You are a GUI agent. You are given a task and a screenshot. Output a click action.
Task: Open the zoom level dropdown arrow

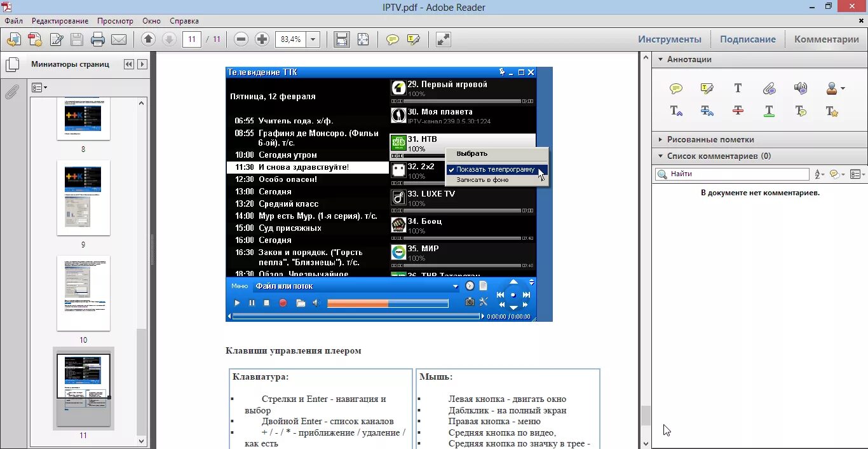point(313,39)
